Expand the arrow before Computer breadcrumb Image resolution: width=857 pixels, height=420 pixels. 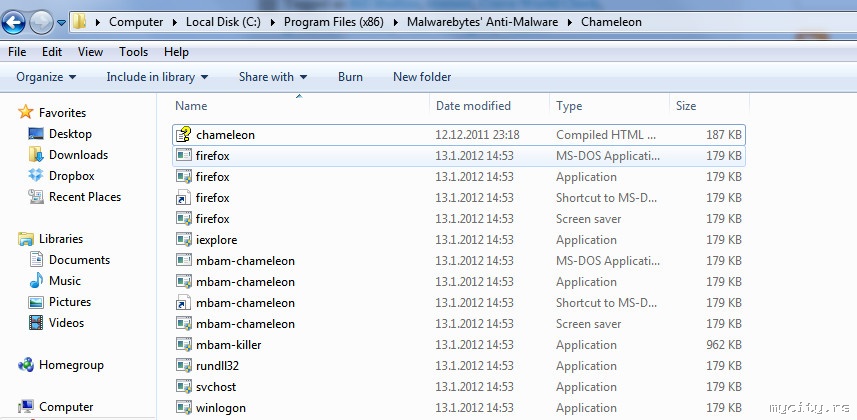pyautogui.click(x=98, y=22)
